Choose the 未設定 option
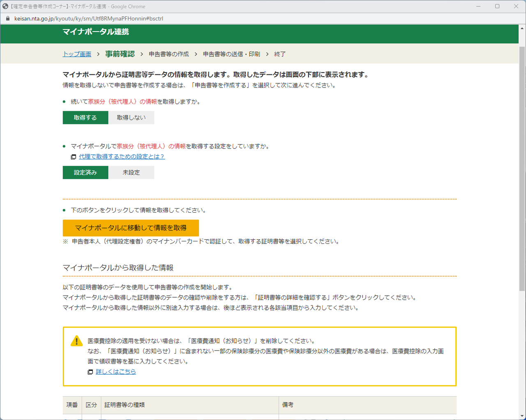This screenshot has width=526, height=420. coord(131,172)
